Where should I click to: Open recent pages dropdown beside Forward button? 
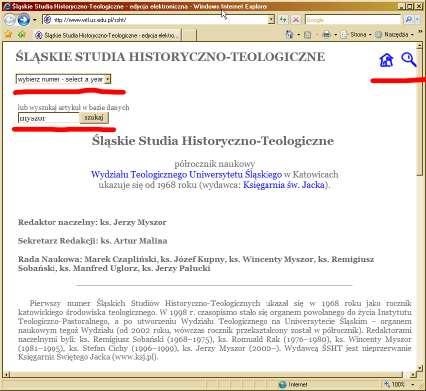click(35, 20)
